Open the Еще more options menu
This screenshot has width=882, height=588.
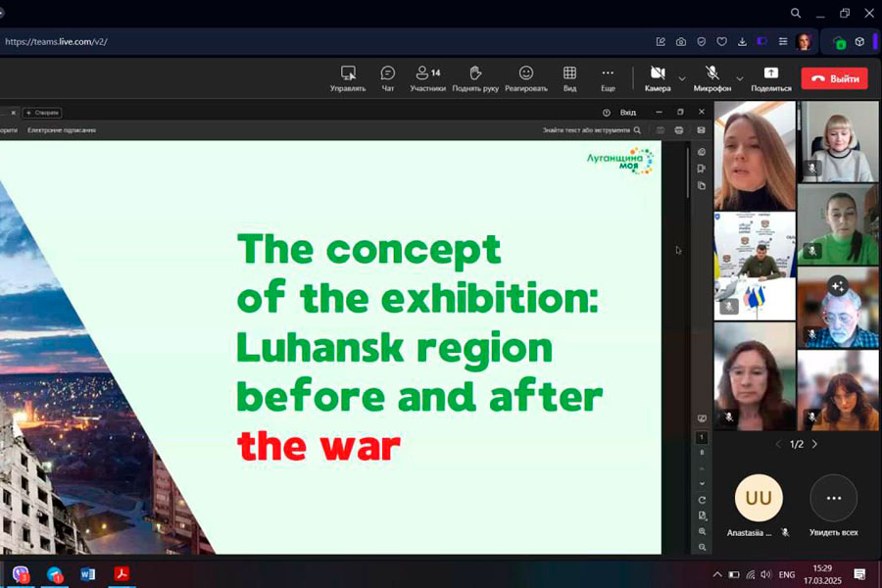[x=608, y=77]
